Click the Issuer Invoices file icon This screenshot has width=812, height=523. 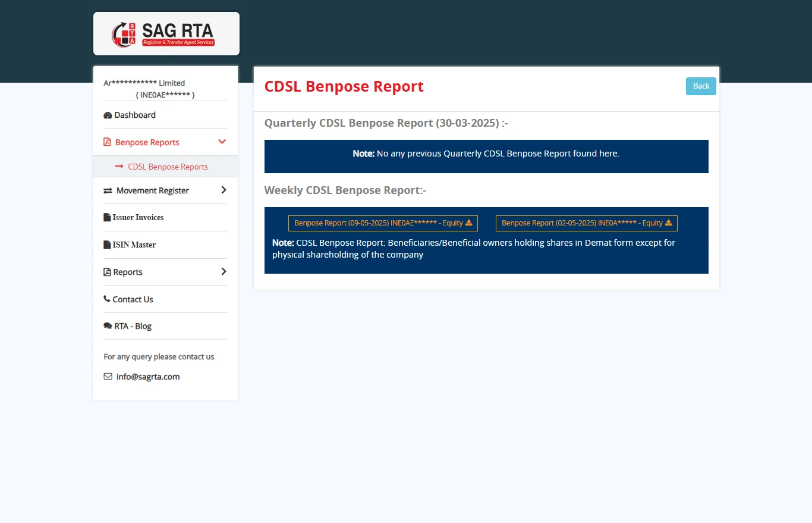coord(107,218)
